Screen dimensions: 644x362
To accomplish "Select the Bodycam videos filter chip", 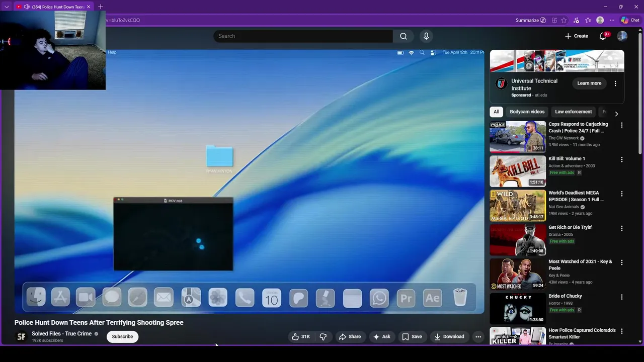I will coord(527,112).
